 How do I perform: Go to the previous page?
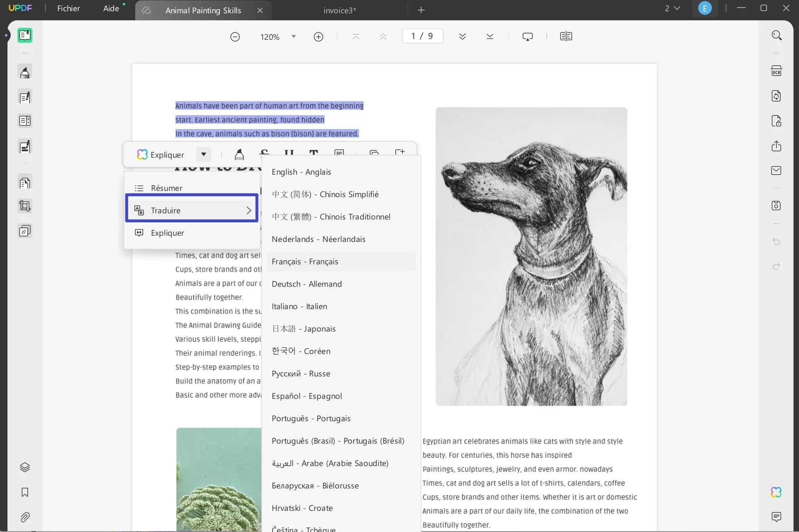tap(383, 37)
